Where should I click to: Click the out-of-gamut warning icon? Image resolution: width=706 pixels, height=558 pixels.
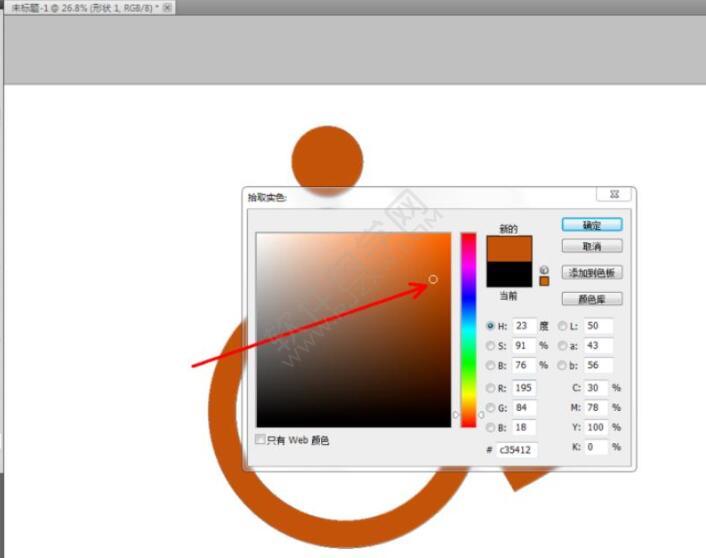544,270
